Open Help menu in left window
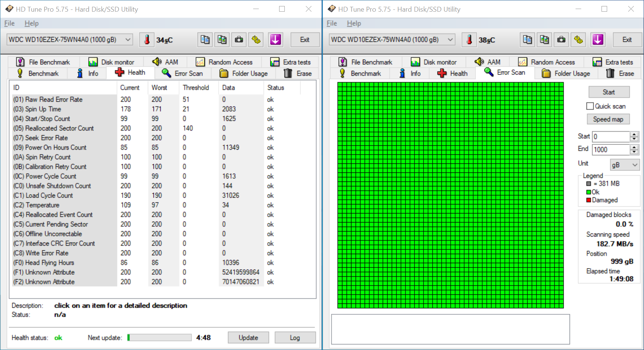Screen dimensions: 644x350 pyautogui.click(x=32, y=23)
